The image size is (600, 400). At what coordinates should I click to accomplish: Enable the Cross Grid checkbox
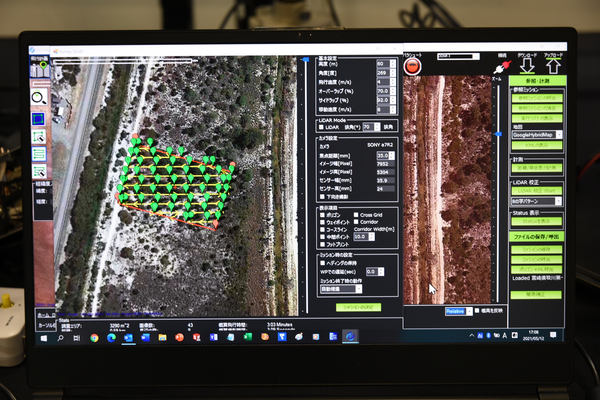(356, 215)
